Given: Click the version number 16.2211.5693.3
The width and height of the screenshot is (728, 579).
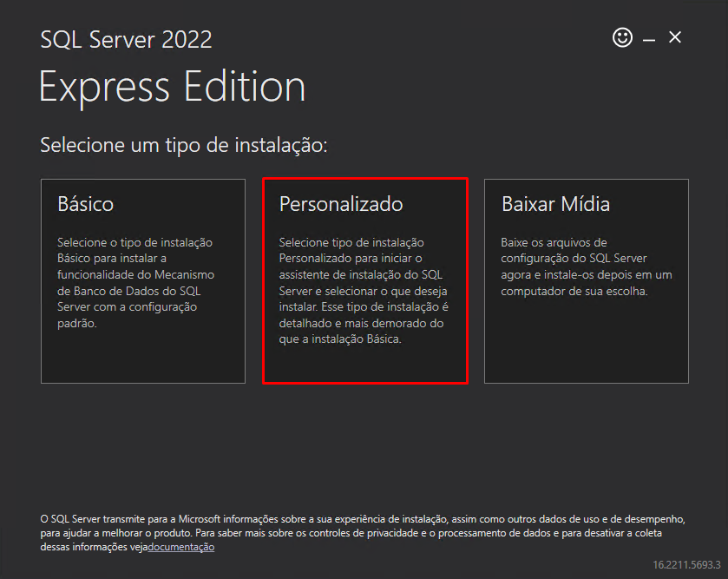Looking at the screenshot, I should click(x=687, y=565).
